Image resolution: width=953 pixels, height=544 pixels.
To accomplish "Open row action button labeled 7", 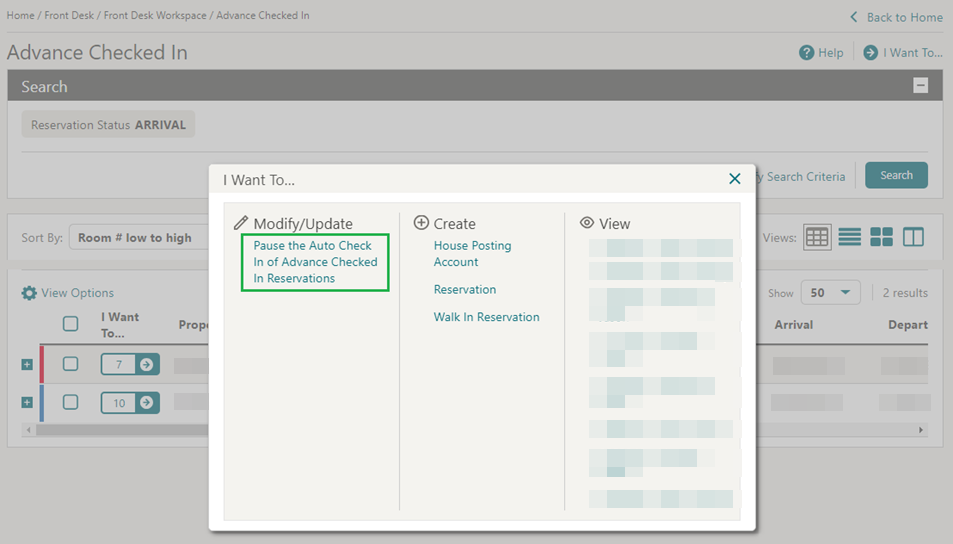I will click(x=130, y=364).
